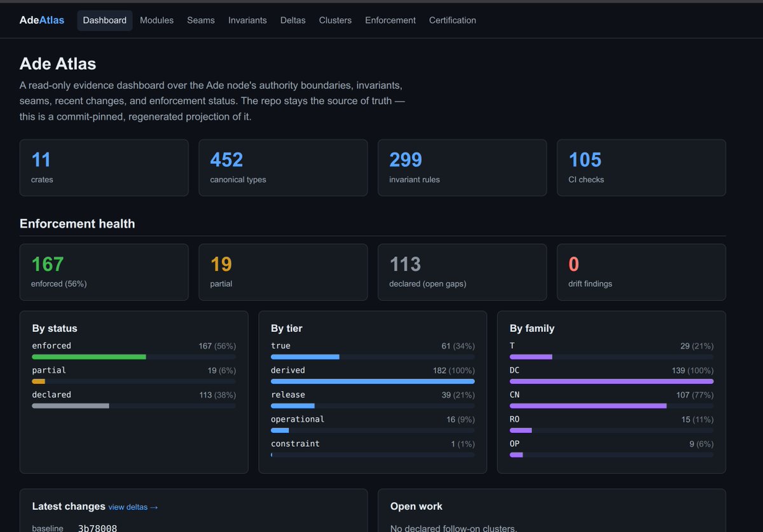
Task: Click the 167 enforced (56%) card
Action: (x=104, y=272)
